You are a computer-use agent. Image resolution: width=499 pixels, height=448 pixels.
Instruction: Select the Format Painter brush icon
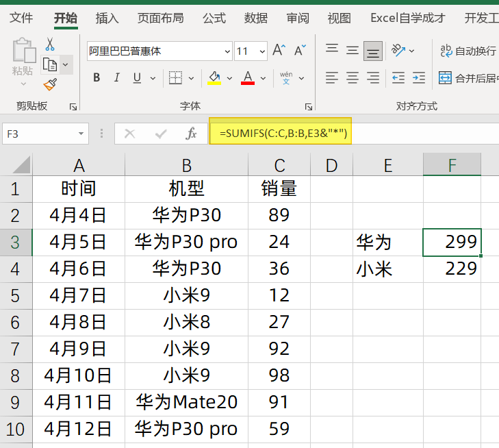coord(50,84)
